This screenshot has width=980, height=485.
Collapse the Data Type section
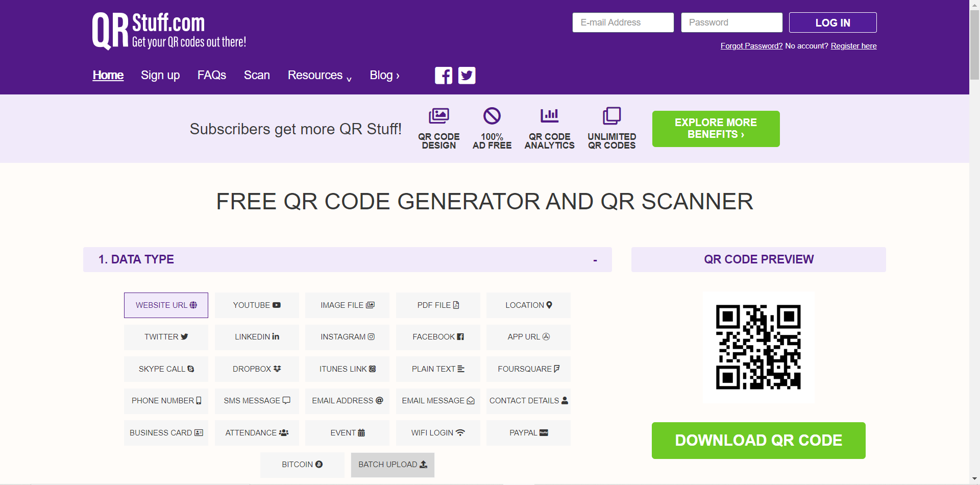[595, 260]
